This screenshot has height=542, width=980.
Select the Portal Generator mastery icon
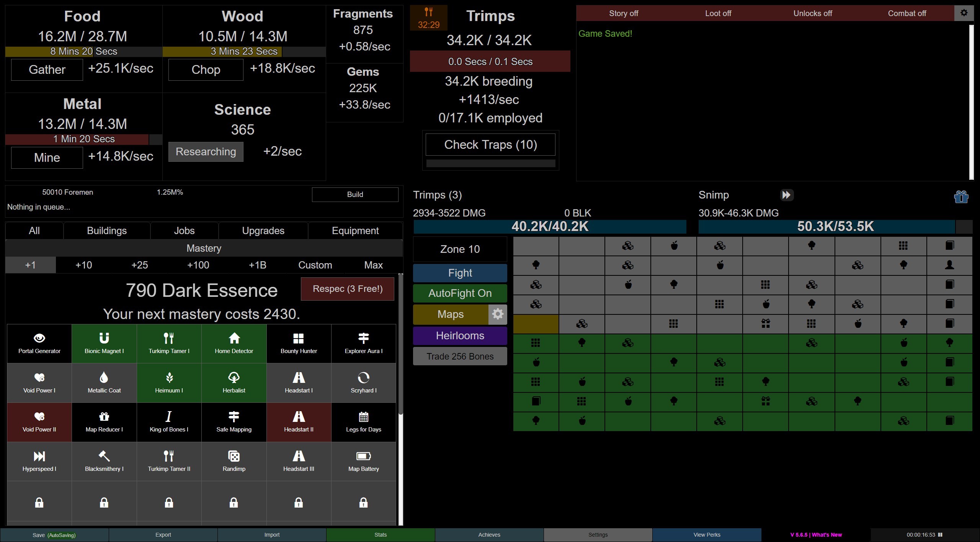[39, 343]
